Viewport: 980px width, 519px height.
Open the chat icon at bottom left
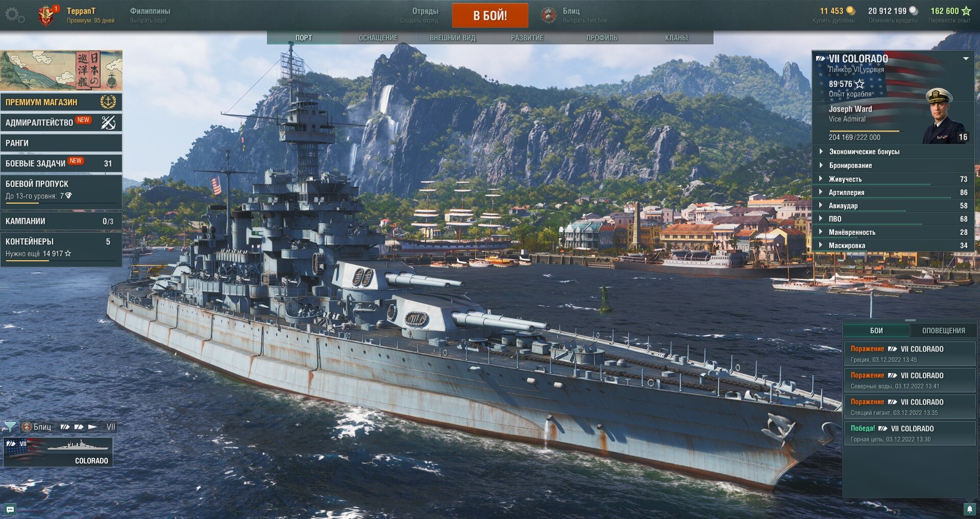coord(10,509)
